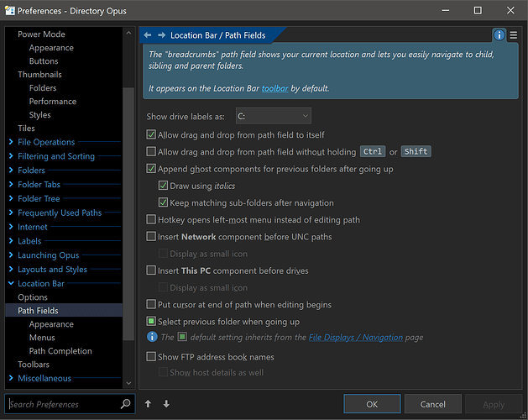The image size is (528, 420).
Task: Go back with the left arrow in header
Action: tap(148, 35)
